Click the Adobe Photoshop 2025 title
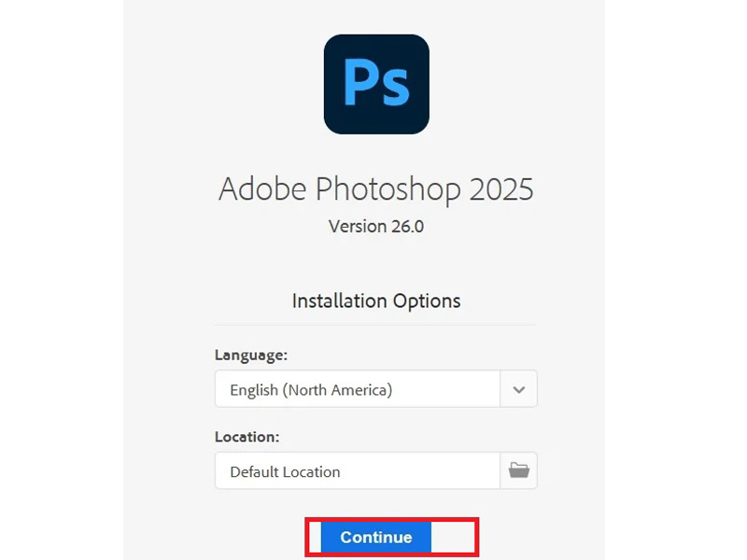 [376, 189]
